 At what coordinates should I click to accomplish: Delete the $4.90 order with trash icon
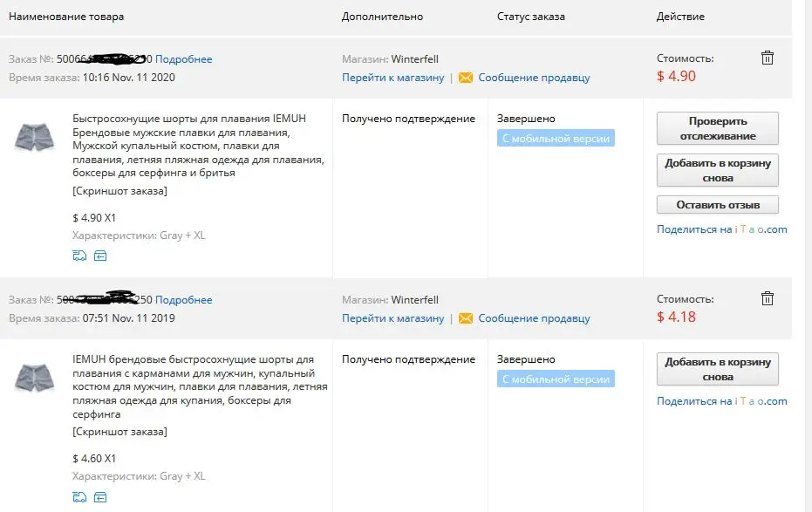coord(767,58)
